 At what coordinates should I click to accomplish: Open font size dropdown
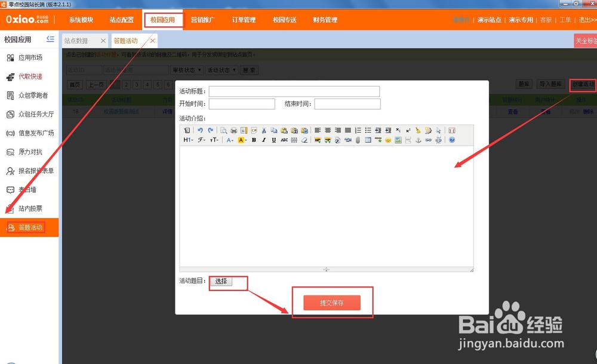(x=214, y=140)
